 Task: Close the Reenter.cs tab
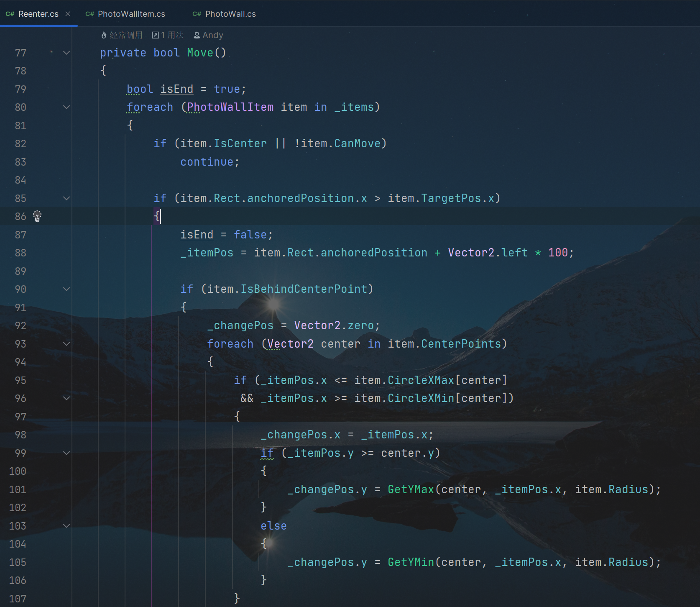tap(68, 14)
